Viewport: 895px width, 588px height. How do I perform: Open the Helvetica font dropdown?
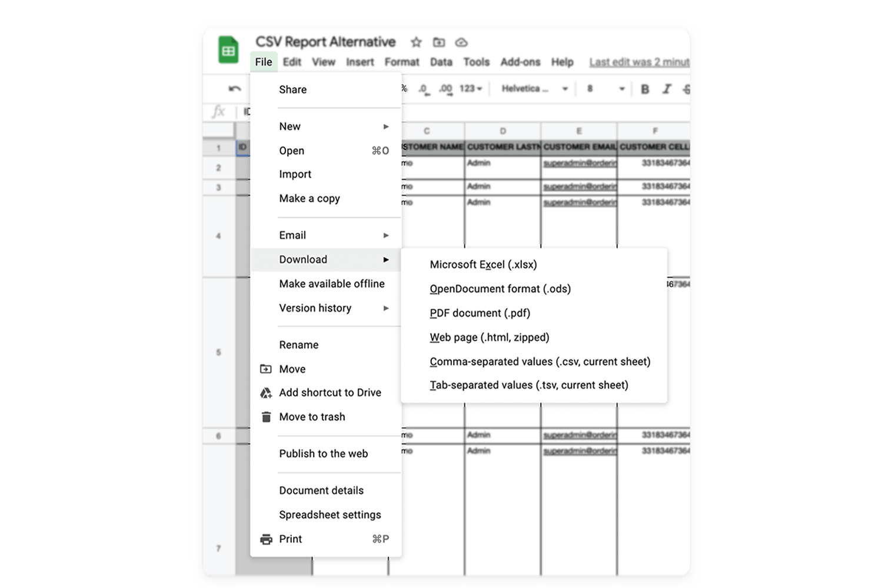[x=534, y=89]
